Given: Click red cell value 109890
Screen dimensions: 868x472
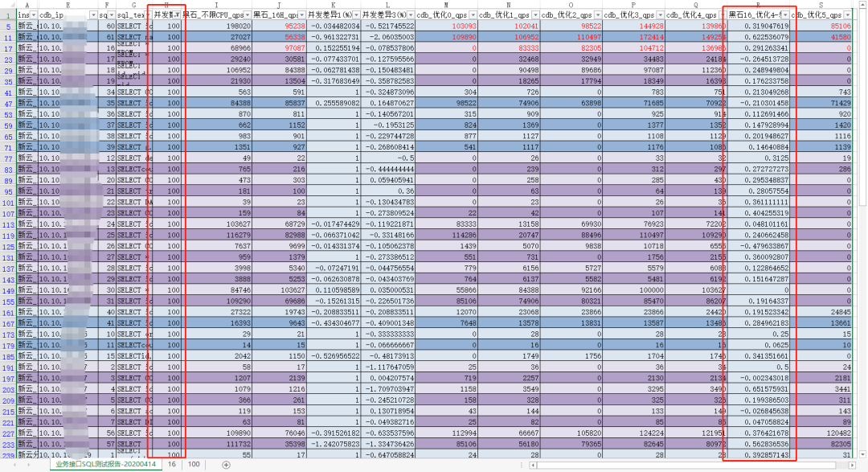Looking at the screenshot, I should point(446,37).
